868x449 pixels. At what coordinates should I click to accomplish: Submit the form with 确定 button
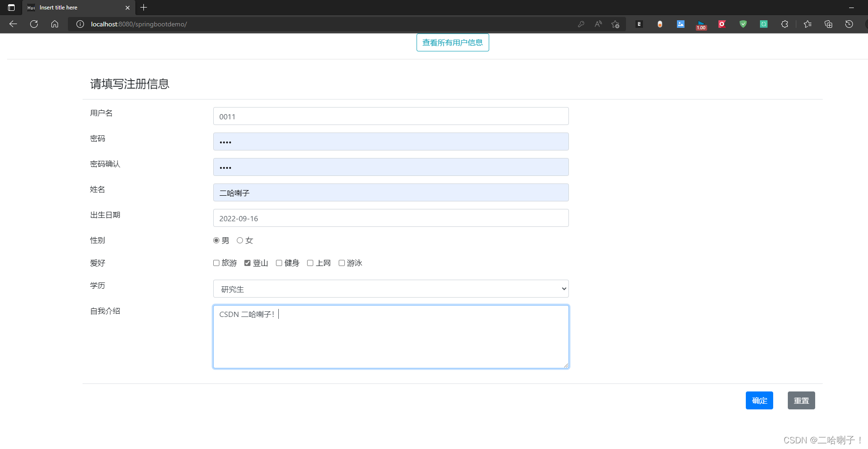coord(759,400)
